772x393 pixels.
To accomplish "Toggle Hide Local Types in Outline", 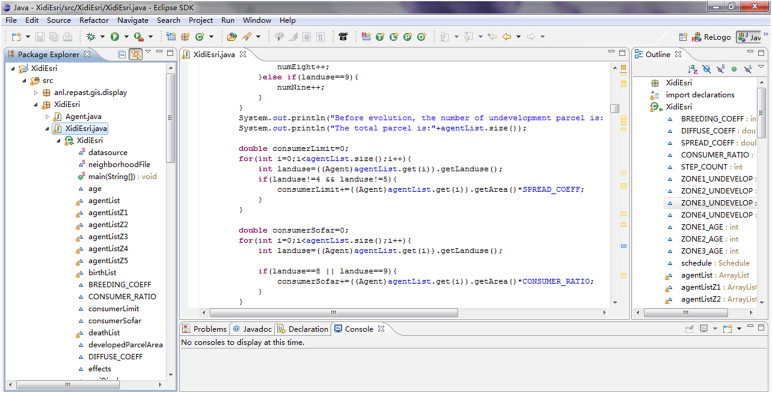I will click(x=748, y=69).
